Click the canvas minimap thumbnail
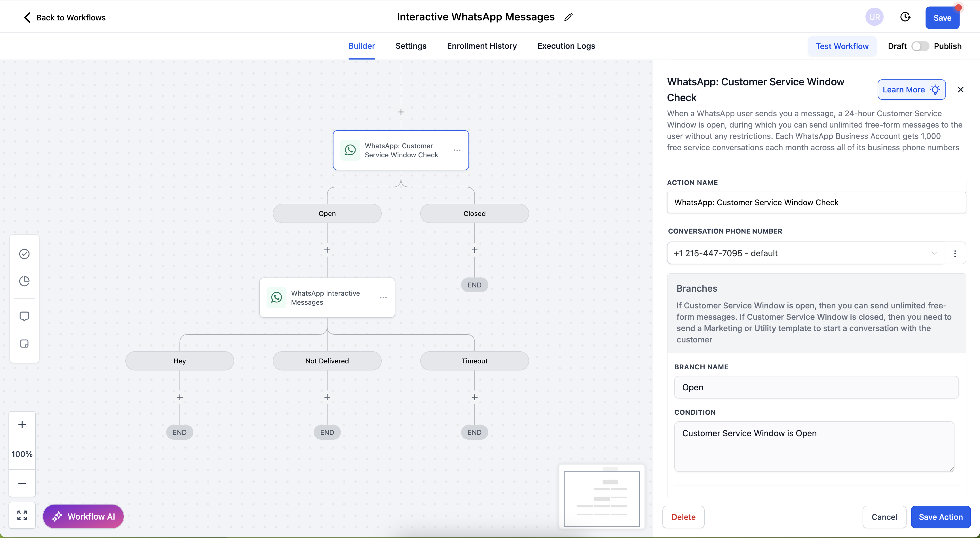This screenshot has height=538, width=980. (x=601, y=499)
